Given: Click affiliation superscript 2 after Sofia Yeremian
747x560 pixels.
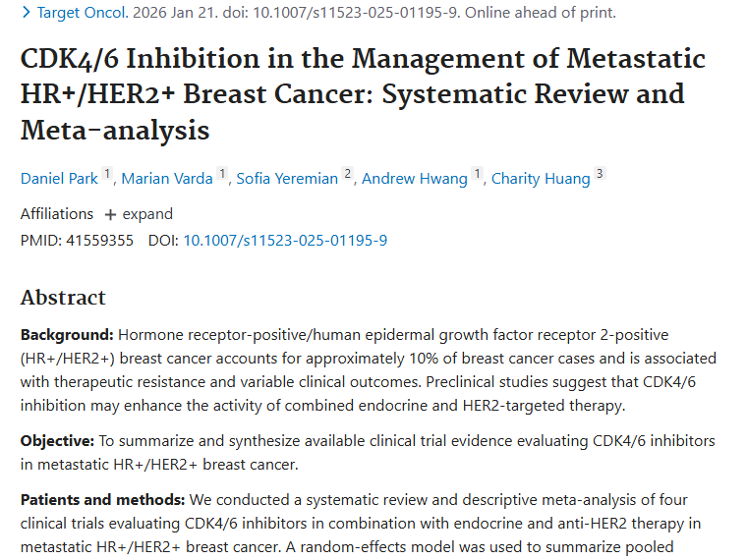Looking at the screenshot, I should coord(347,175).
